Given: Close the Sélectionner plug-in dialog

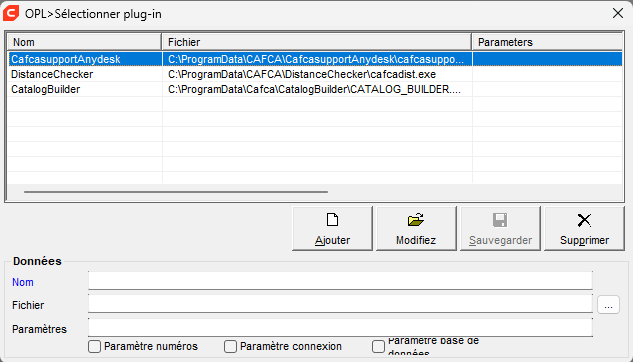Looking at the screenshot, I should tap(618, 13).
